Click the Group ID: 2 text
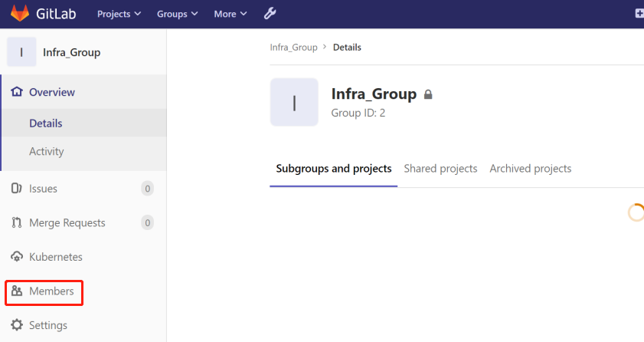Image resolution: width=644 pixels, height=342 pixels. point(358,113)
